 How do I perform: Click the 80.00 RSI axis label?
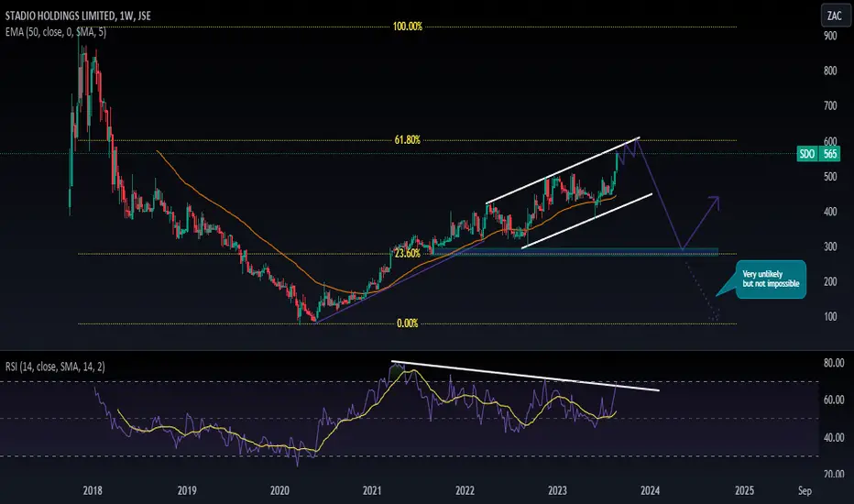(834, 363)
